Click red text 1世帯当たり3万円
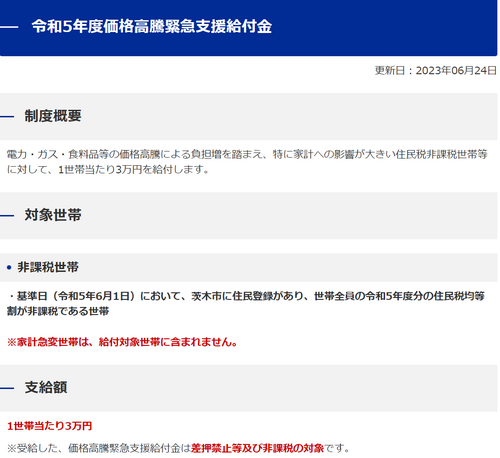 (x=49, y=426)
